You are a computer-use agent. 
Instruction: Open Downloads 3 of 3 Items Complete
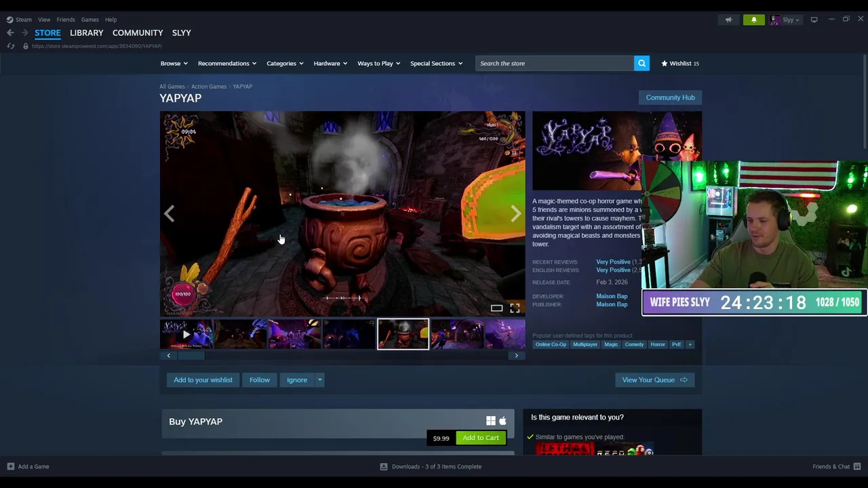tap(437, 466)
